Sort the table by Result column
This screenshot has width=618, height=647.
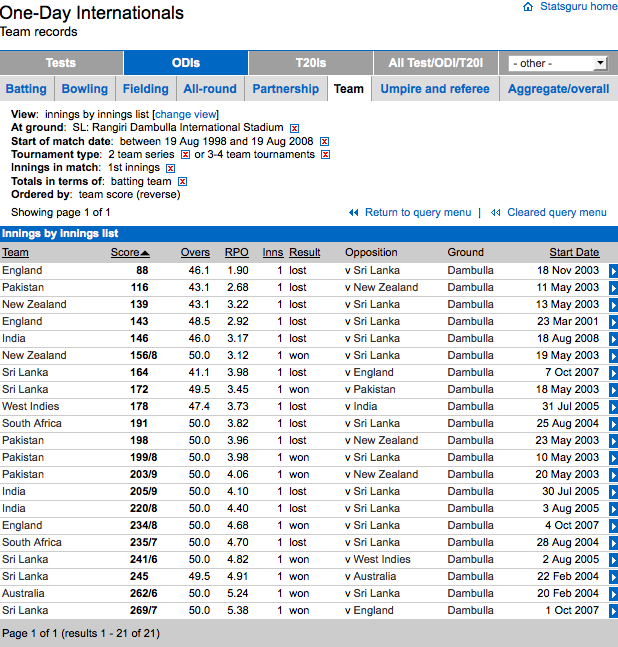tap(304, 252)
